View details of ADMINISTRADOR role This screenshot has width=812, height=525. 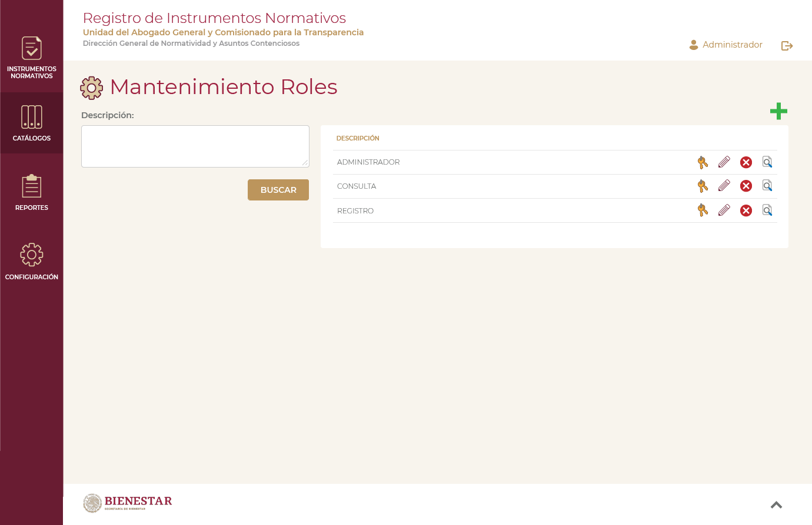coord(767,162)
